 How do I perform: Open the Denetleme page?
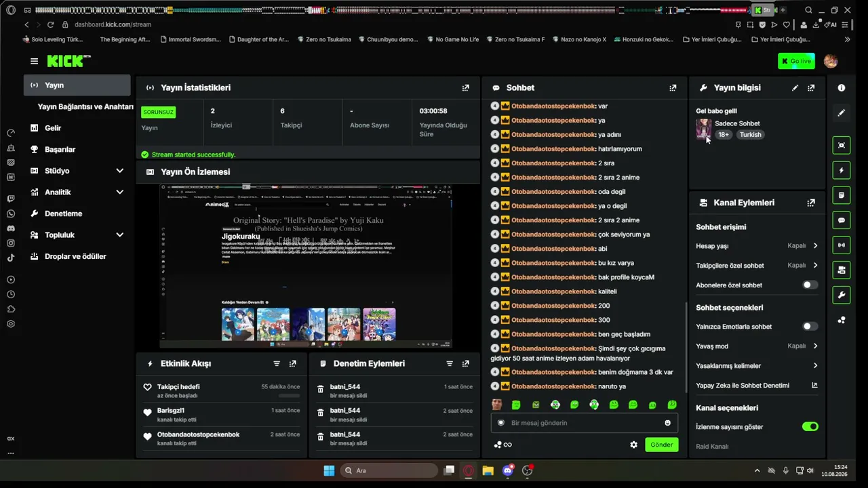click(x=77, y=214)
